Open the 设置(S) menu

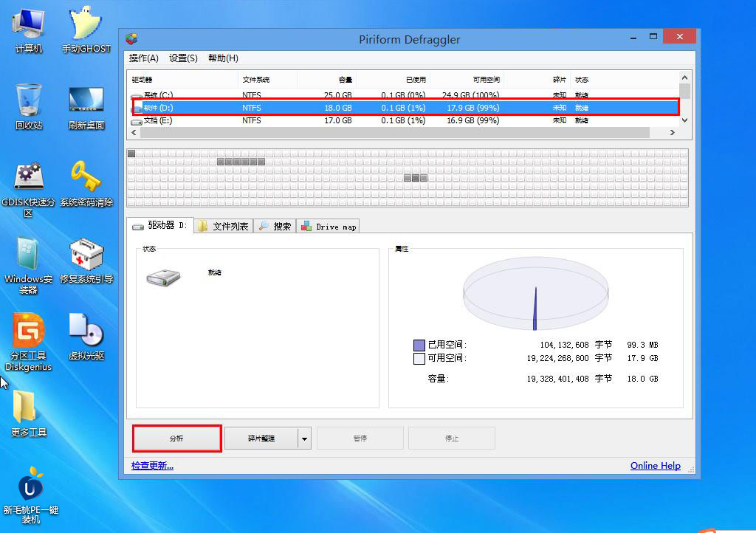pyautogui.click(x=183, y=58)
